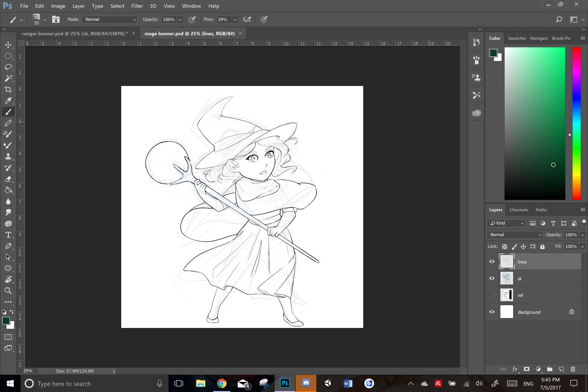Toggle lock transparent pixels
Viewport: 588px width, 392px height.
pyautogui.click(x=504, y=247)
